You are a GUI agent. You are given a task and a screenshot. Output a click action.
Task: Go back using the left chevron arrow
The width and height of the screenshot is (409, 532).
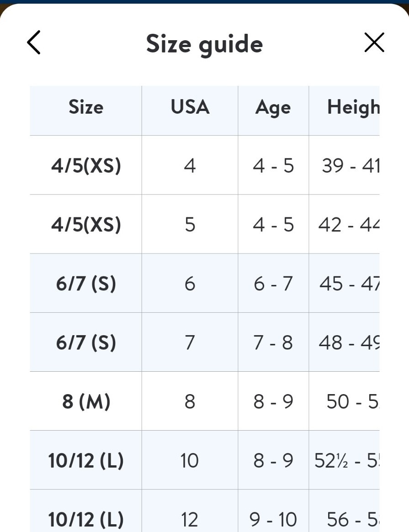click(34, 42)
